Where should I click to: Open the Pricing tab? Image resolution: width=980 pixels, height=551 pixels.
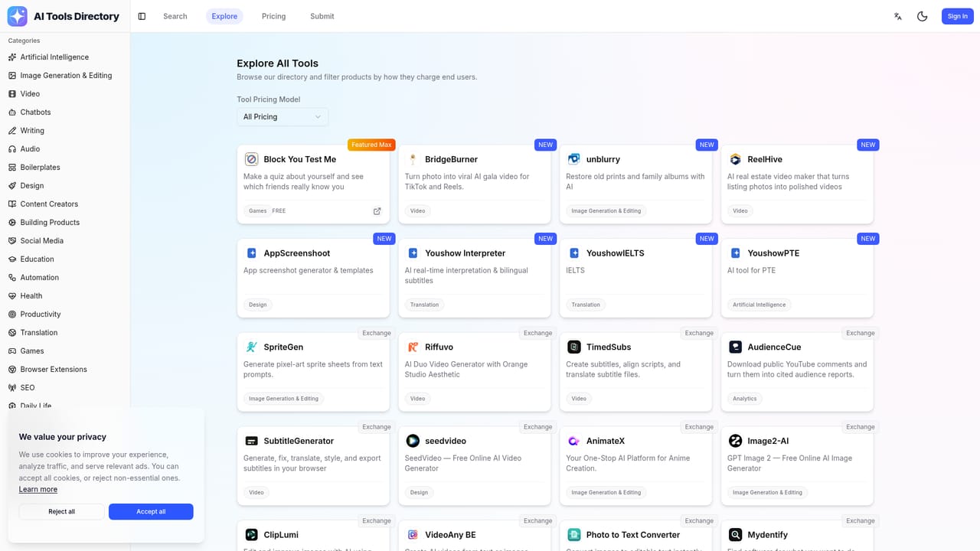click(273, 16)
